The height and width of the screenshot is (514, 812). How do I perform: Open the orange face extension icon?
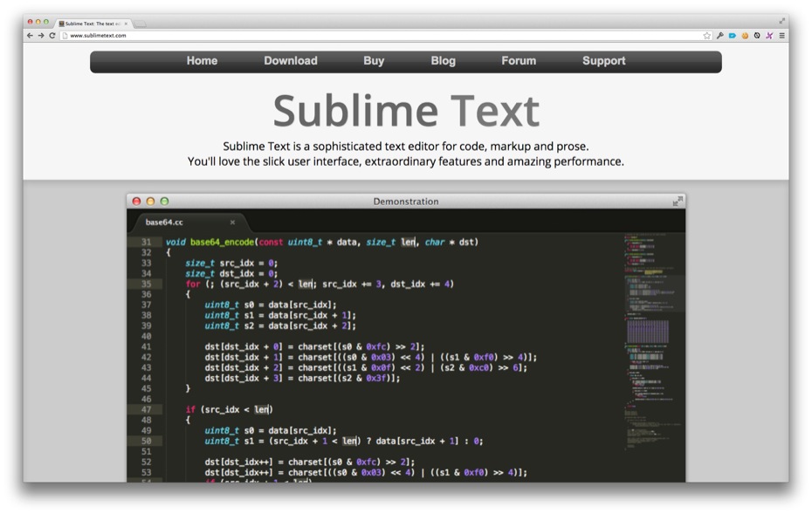(x=745, y=36)
